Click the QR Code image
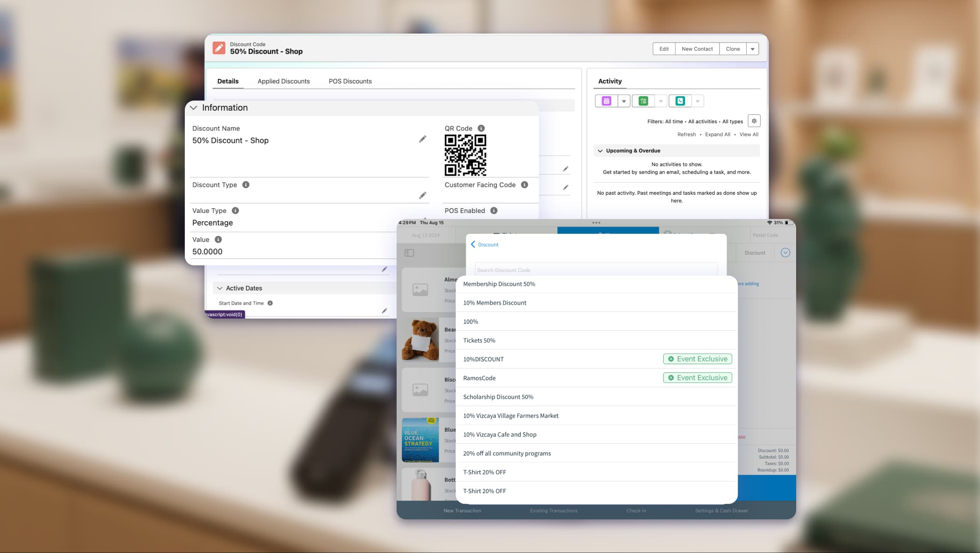This screenshot has width=980, height=553. (465, 155)
